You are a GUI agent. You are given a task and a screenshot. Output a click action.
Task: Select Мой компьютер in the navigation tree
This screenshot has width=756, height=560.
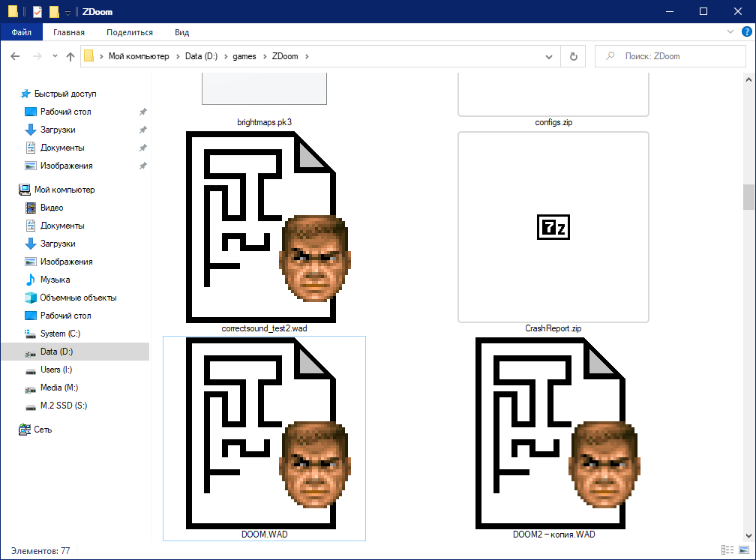64,190
